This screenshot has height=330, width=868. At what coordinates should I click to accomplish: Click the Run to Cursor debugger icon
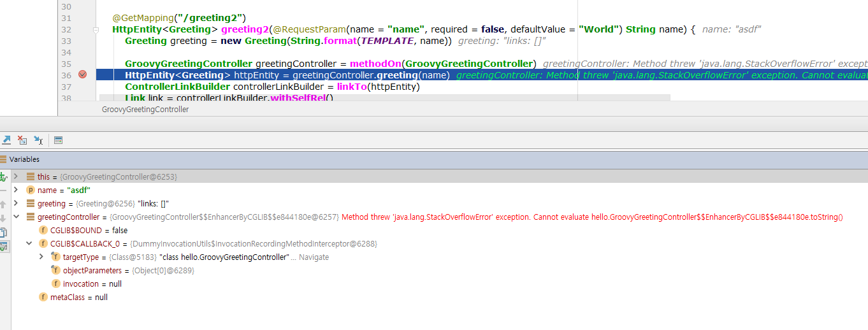coord(38,140)
